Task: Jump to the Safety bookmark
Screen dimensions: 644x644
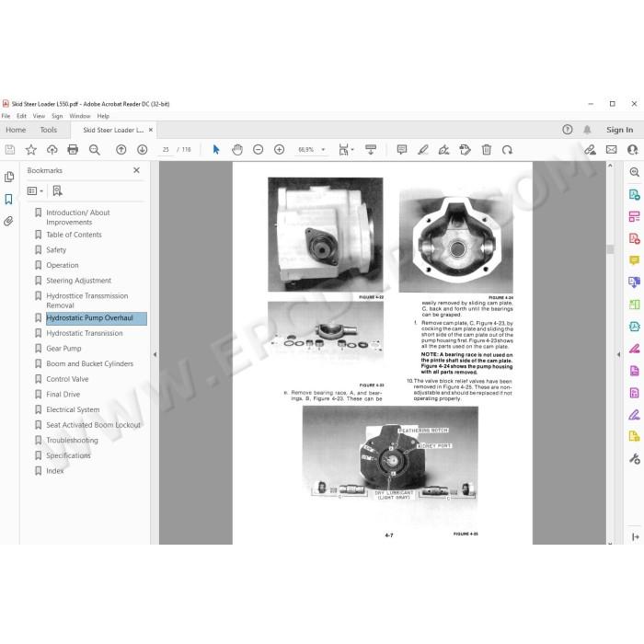Action: (x=56, y=249)
